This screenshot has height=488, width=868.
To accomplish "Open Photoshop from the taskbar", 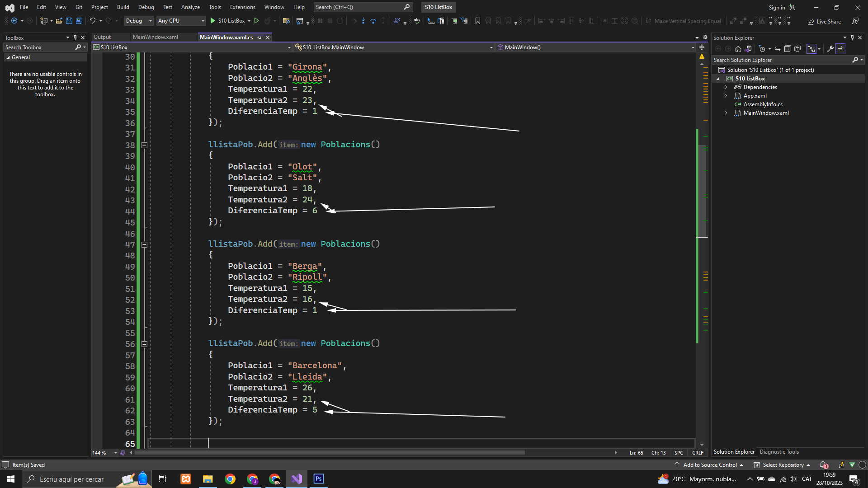I will click(x=319, y=479).
